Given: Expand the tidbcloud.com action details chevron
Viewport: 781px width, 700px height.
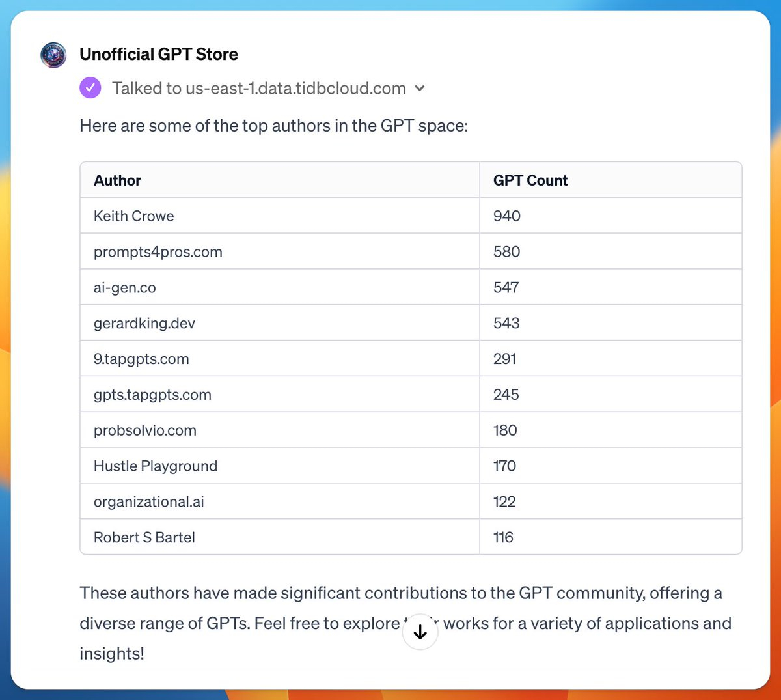Looking at the screenshot, I should point(420,89).
